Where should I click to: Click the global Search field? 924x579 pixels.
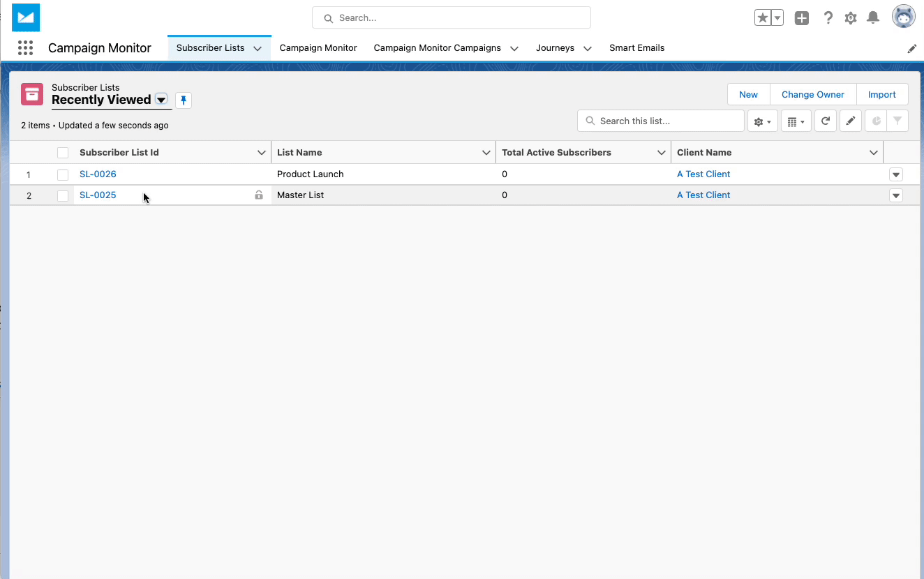pyautogui.click(x=452, y=18)
